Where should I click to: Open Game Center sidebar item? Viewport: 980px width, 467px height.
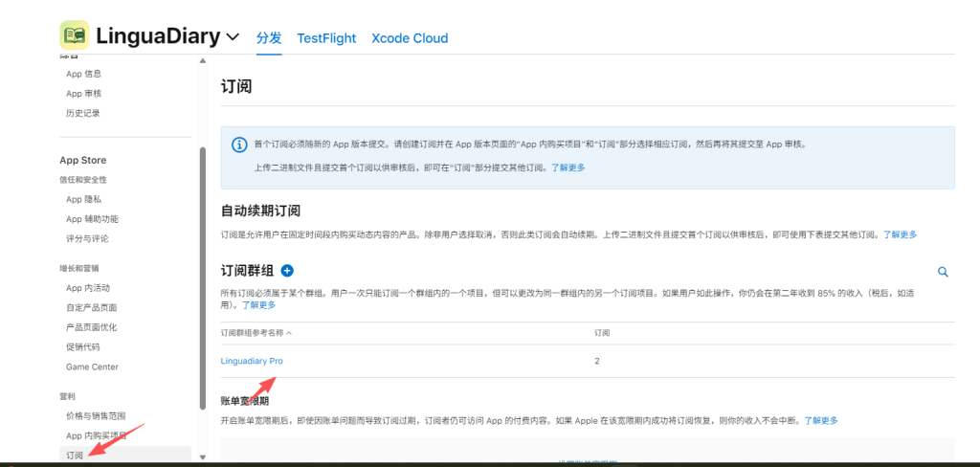point(92,367)
